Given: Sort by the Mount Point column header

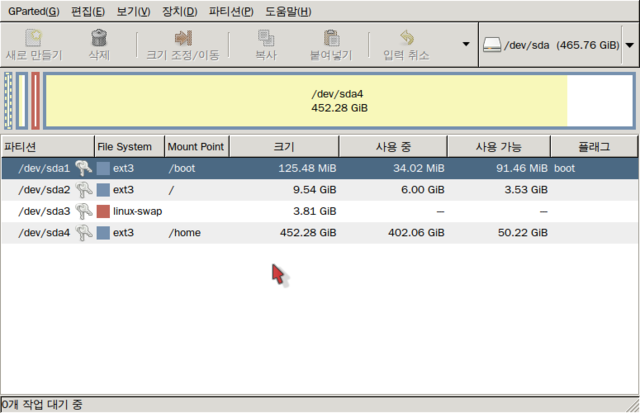Looking at the screenshot, I should click(197, 147).
